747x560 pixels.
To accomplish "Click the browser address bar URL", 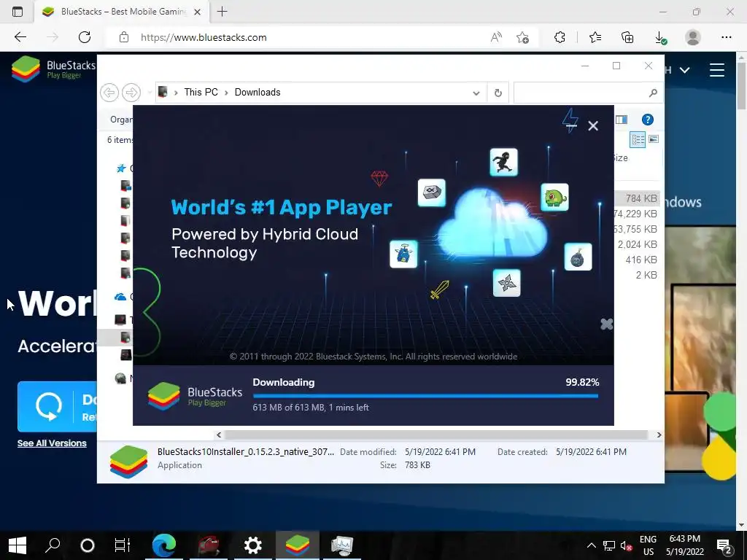I will pyautogui.click(x=204, y=38).
